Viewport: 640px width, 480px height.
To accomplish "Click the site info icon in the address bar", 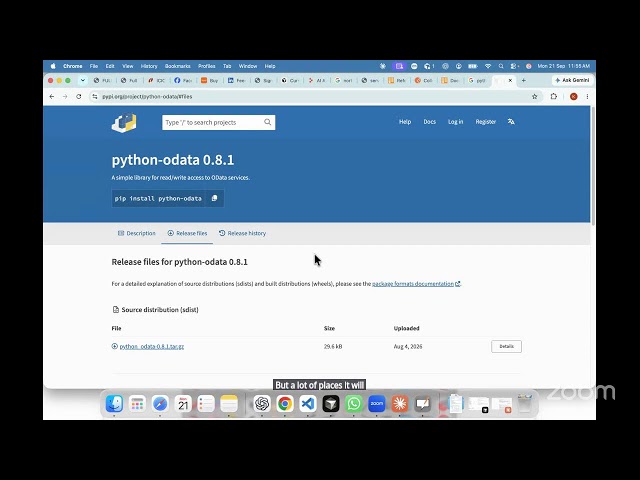I will point(95,97).
